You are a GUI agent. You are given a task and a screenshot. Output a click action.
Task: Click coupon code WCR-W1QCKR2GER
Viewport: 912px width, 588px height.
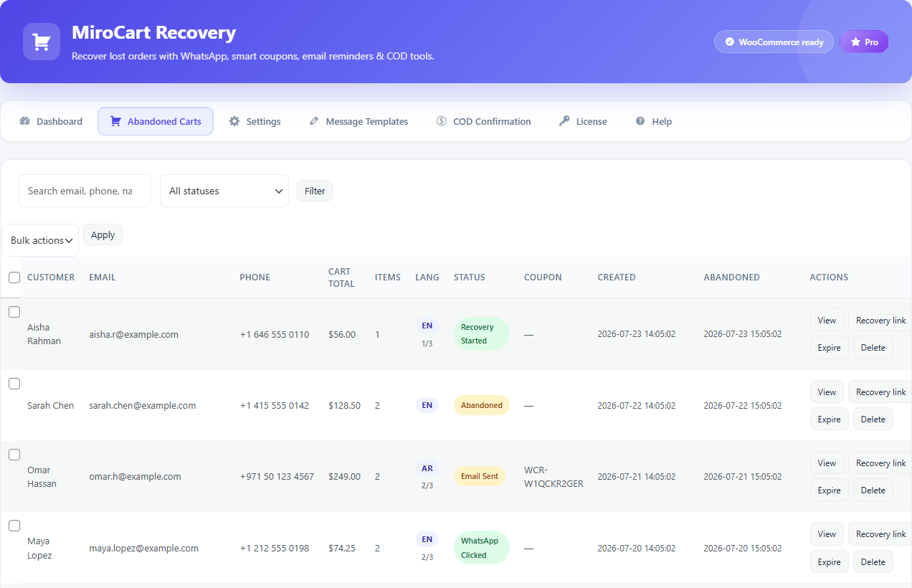point(554,477)
